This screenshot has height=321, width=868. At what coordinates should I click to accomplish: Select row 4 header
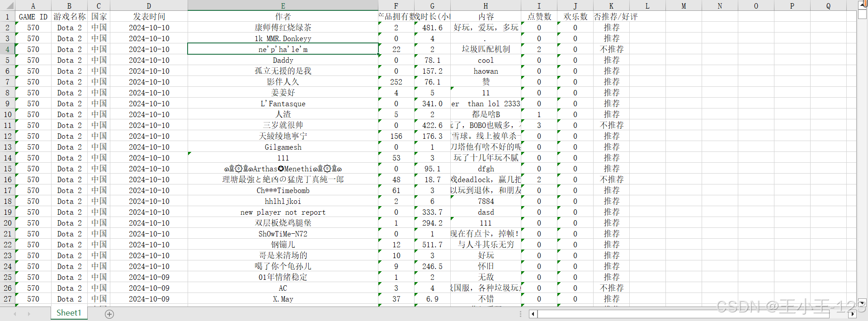(x=7, y=49)
